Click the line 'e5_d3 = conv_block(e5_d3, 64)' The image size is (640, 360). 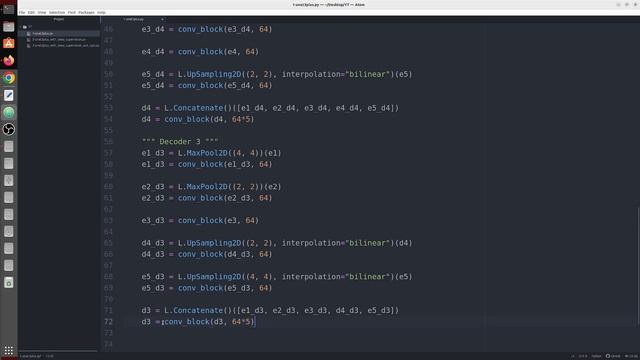point(207,288)
